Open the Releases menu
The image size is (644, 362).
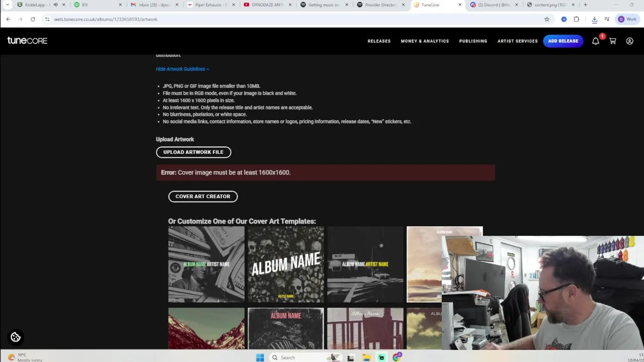coord(379,41)
